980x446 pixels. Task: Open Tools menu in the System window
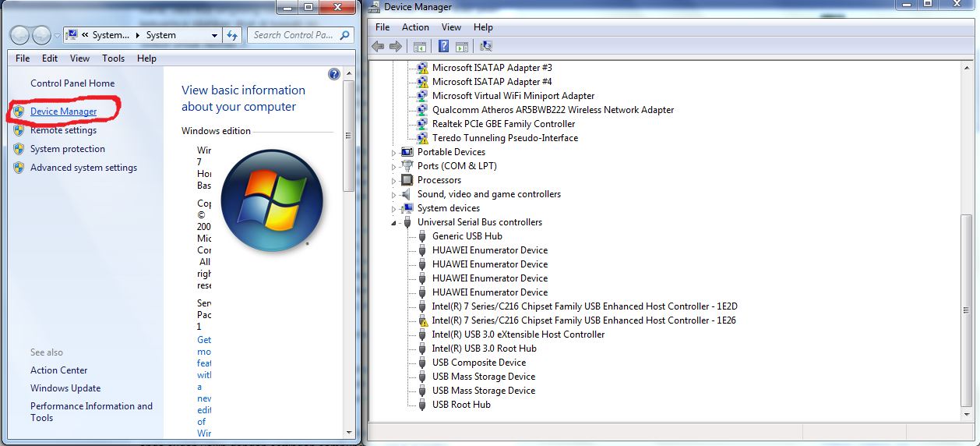coord(113,58)
